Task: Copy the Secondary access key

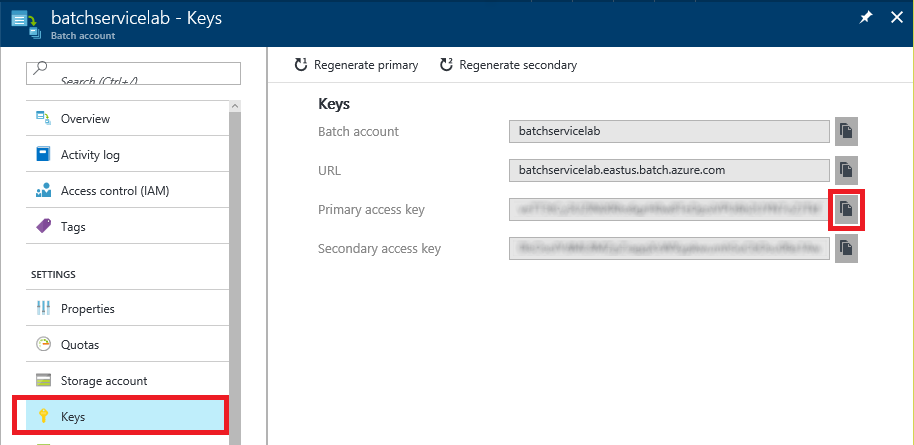Action: click(846, 248)
